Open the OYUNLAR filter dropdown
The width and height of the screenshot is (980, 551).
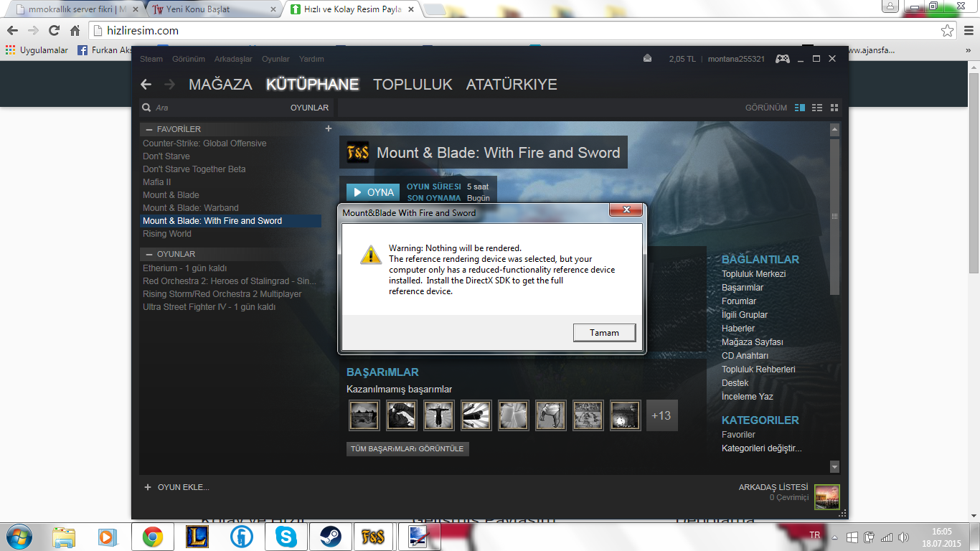pos(309,108)
